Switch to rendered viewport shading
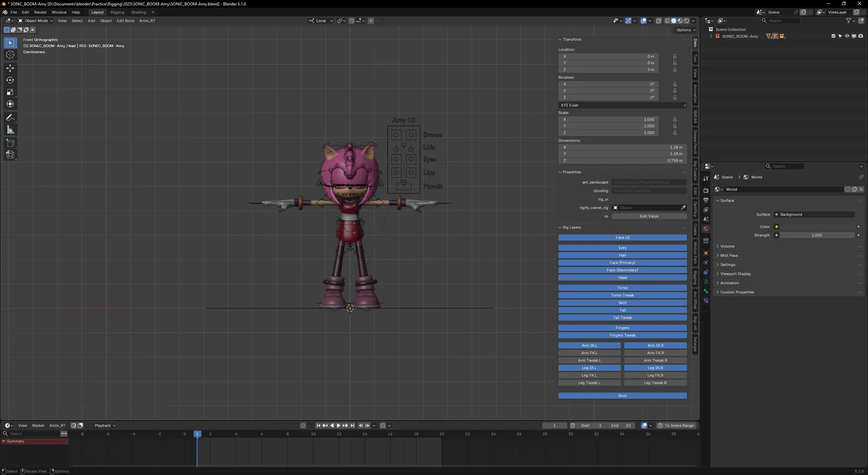The height and width of the screenshot is (475, 868). tap(687, 21)
